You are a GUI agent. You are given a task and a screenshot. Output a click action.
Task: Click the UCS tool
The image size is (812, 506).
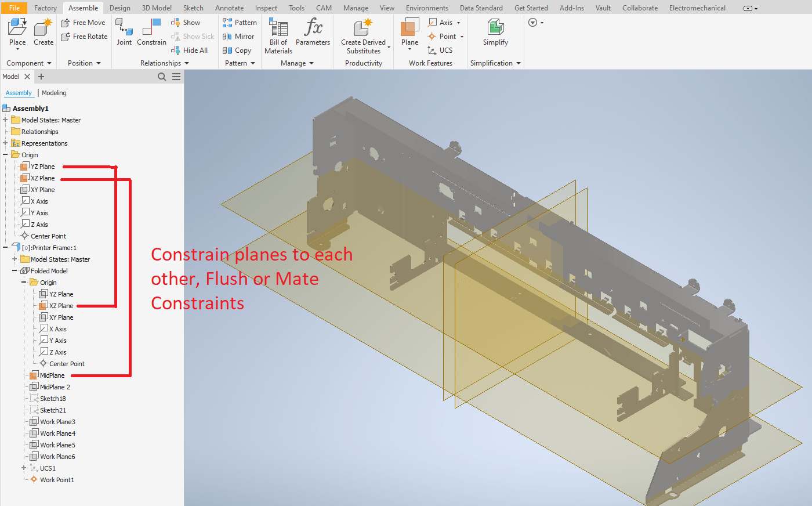[x=440, y=50]
